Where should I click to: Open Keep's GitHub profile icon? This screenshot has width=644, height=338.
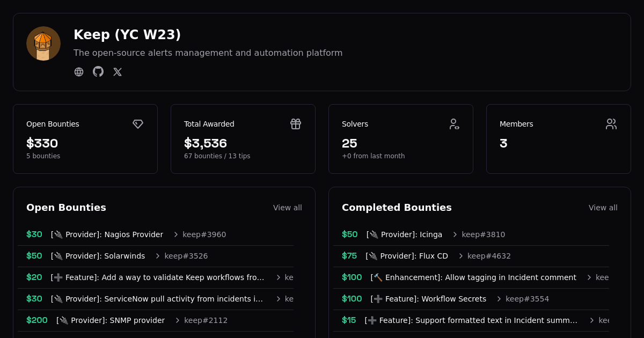point(98,72)
